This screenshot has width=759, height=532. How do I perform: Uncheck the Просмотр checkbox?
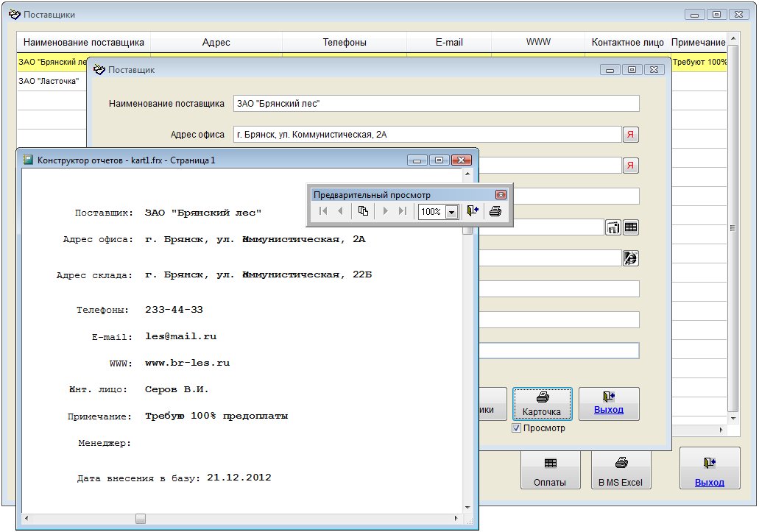517,428
